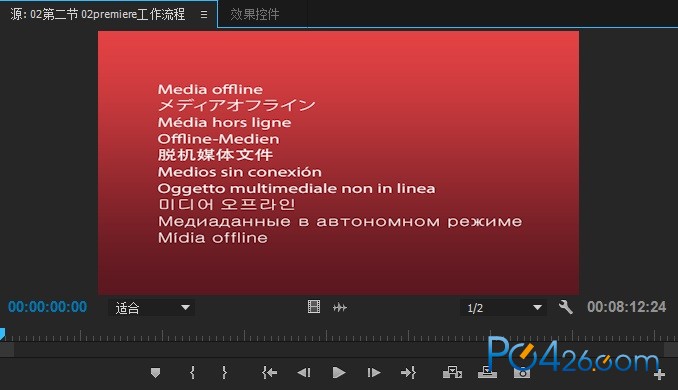
Task: Open source monitor settings wrench
Action: [x=566, y=307]
